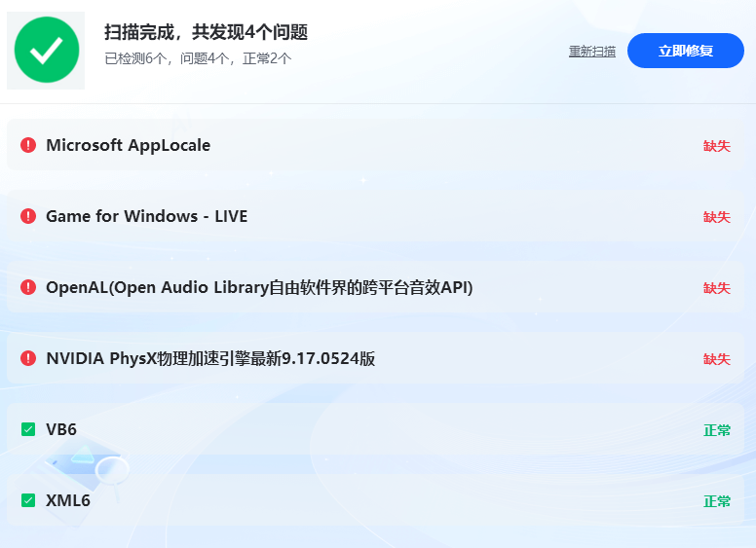Click the 正常 status for VB6
756x548 pixels.
point(717,430)
